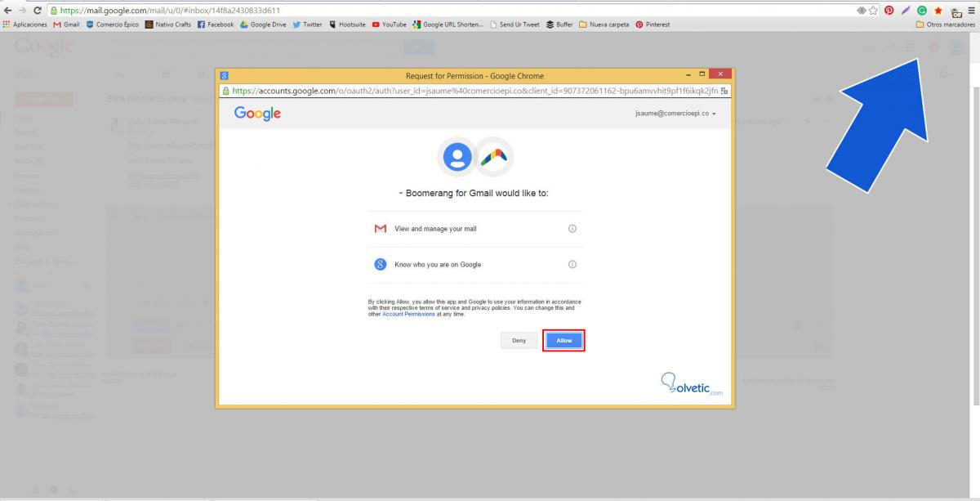Go forward in Chrome browser
The height and width of the screenshot is (501, 980).
[x=24, y=10]
